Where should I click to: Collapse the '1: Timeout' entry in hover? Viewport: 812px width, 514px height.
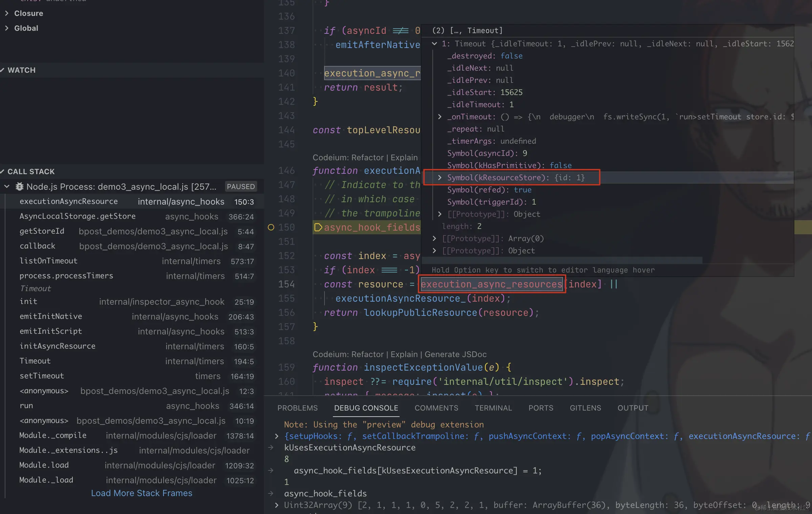434,44
